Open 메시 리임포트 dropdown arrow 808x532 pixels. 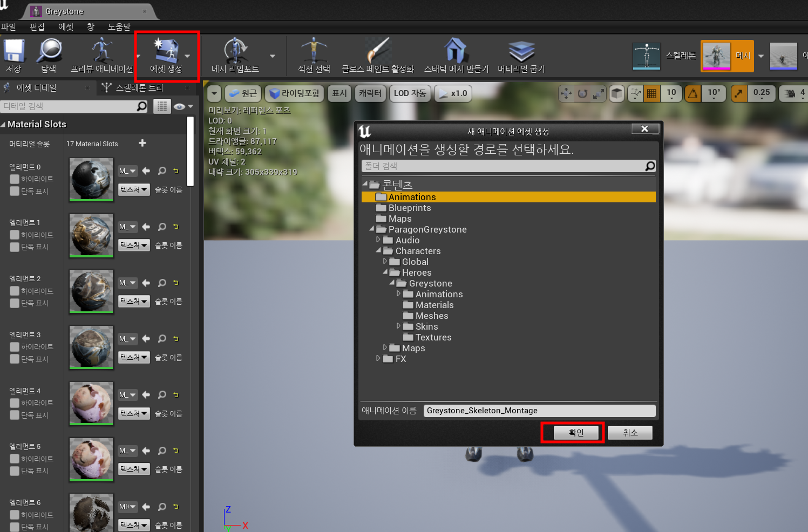click(x=273, y=56)
